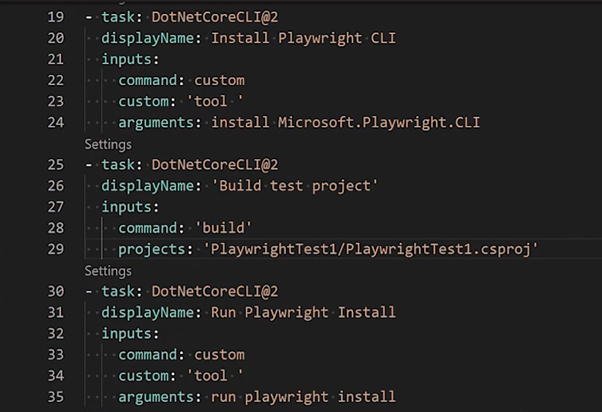Click the PlaywrightTest1.csproj project path
The image size is (602, 412).
click(x=371, y=248)
